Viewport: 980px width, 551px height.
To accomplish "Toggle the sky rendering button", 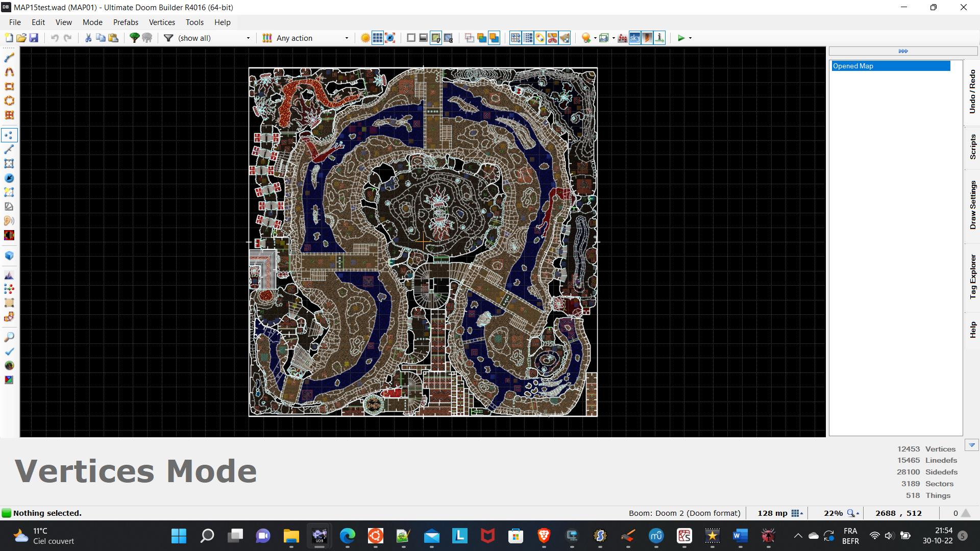I will pos(634,38).
